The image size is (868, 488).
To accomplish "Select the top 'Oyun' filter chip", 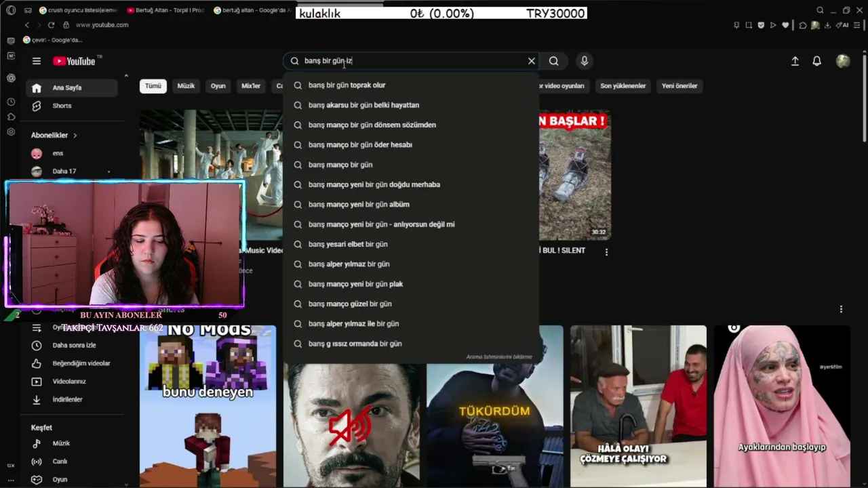I will [218, 86].
